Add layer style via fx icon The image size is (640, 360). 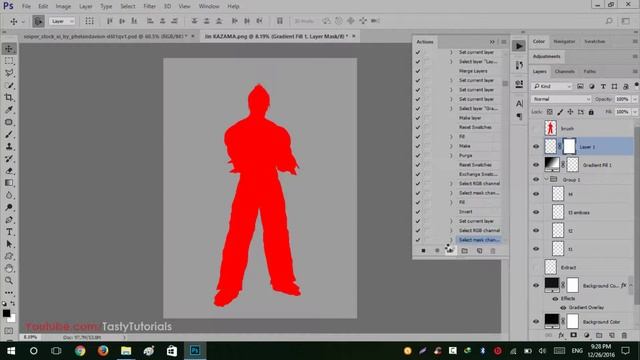coord(561,335)
